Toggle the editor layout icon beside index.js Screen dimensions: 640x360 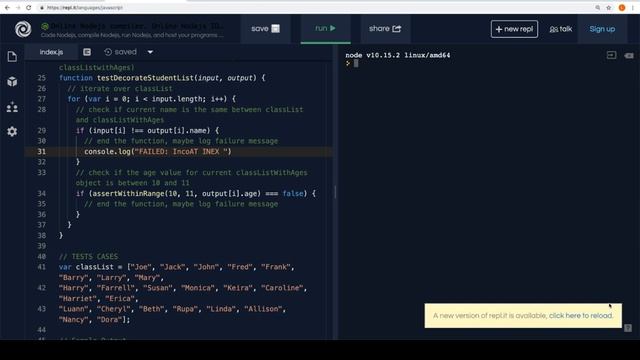click(x=87, y=52)
